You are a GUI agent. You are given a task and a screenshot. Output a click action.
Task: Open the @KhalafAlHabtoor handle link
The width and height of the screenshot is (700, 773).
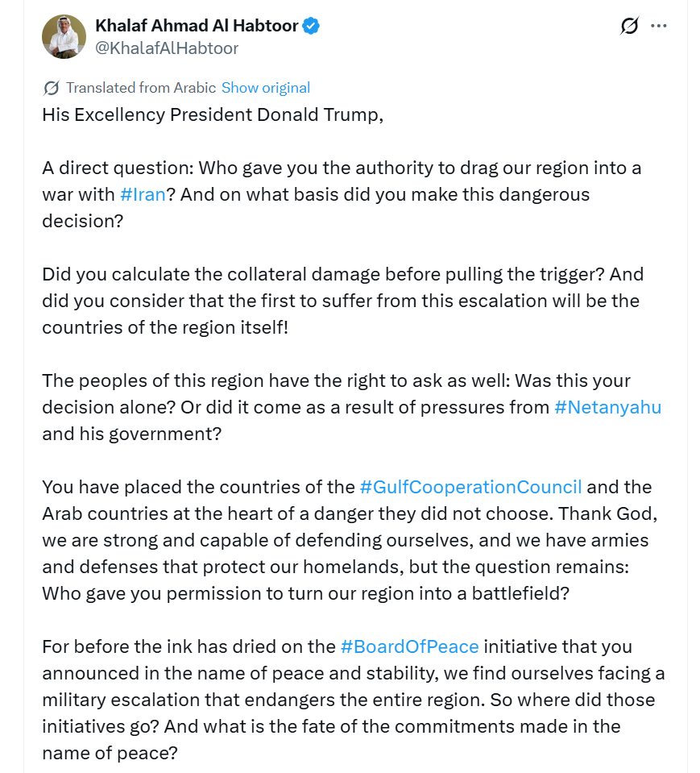point(167,48)
